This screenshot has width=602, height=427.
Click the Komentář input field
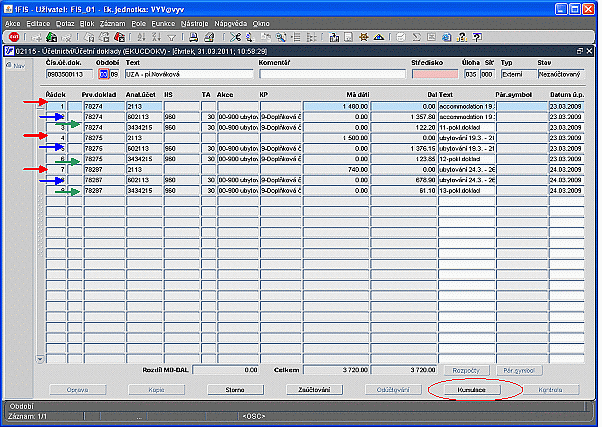pos(332,74)
